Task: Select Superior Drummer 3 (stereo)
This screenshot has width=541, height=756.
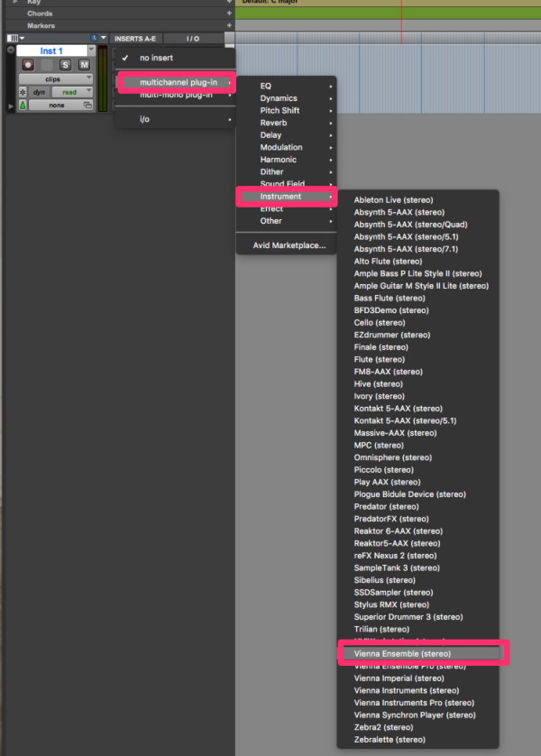Action: pyautogui.click(x=417, y=617)
